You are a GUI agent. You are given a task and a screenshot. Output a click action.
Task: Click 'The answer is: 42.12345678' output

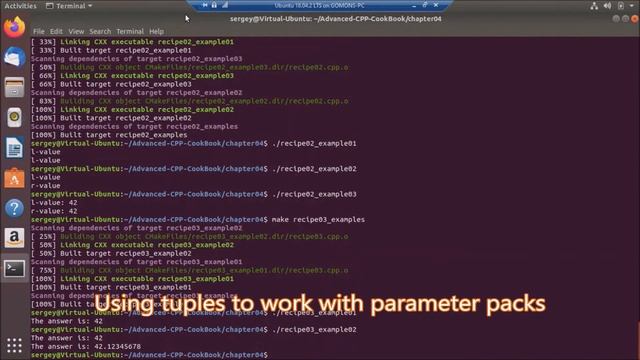click(x=86, y=347)
